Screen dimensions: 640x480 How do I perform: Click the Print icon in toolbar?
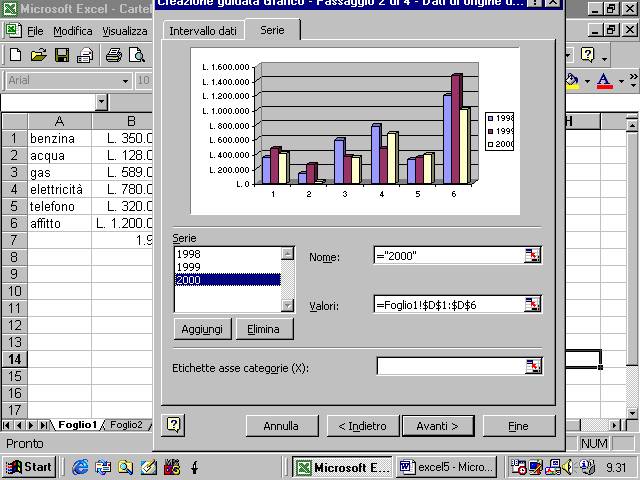113,55
